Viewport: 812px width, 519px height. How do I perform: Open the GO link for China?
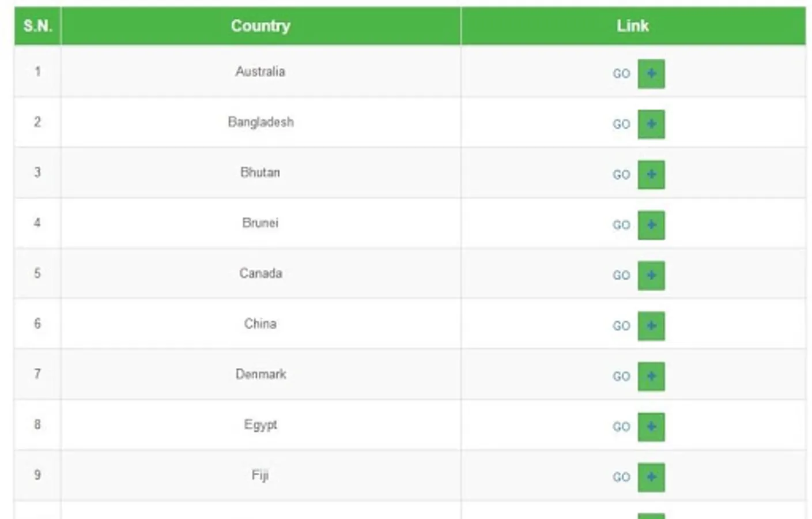pos(621,326)
